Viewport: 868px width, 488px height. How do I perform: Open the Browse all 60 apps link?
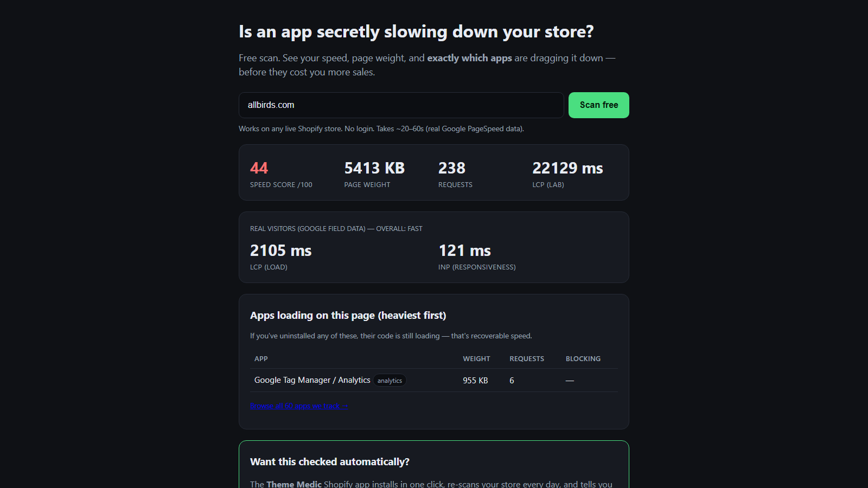[299, 406]
